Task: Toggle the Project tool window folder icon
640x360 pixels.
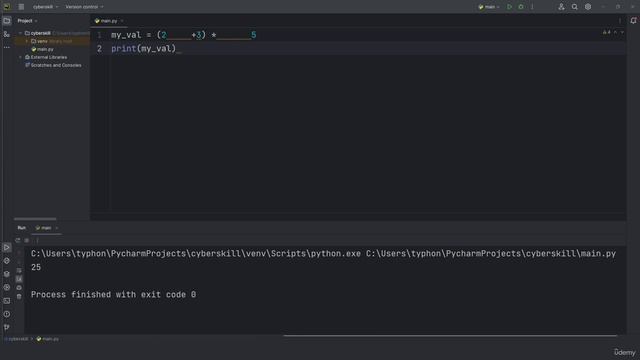Action: click(x=7, y=21)
